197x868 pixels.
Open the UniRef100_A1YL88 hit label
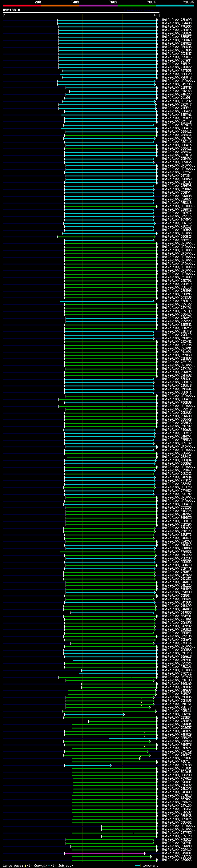(176, 765)
